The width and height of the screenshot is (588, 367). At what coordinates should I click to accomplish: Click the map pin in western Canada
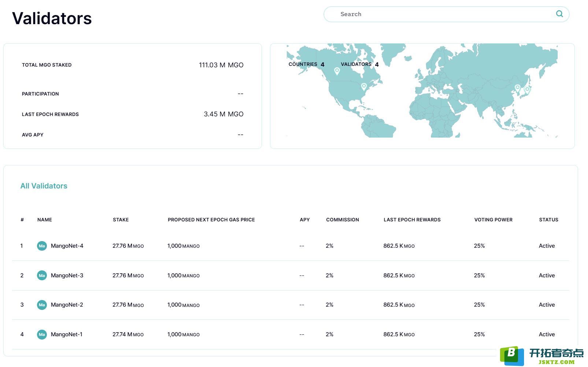point(337,71)
